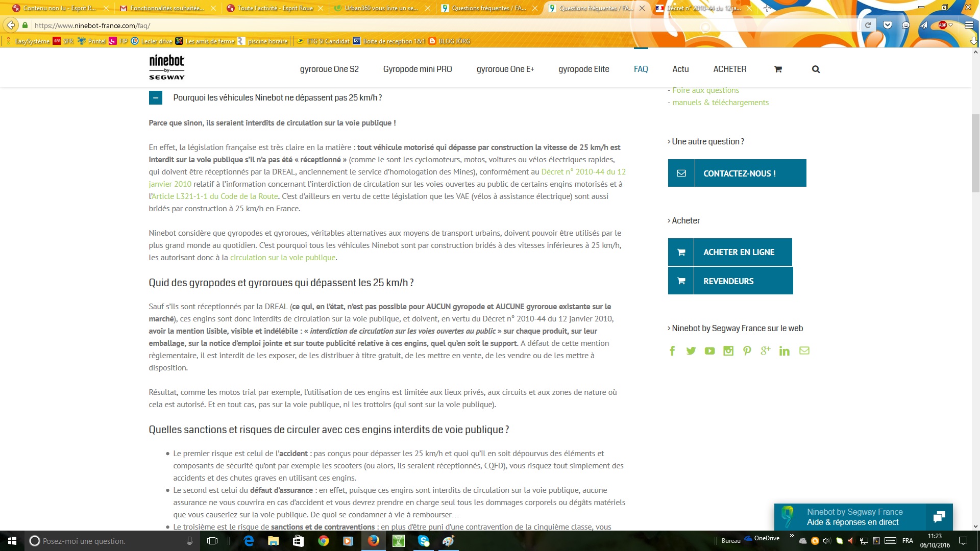The width and height of the screenshot is (980, 551).
Task: Click Task View icon on taskbar
Action: [212, 541]
